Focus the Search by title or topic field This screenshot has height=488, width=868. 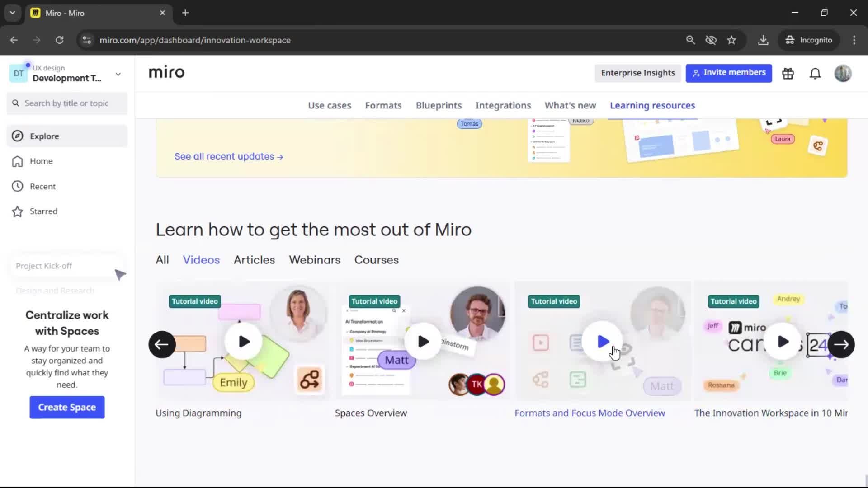tap(67, 103)
